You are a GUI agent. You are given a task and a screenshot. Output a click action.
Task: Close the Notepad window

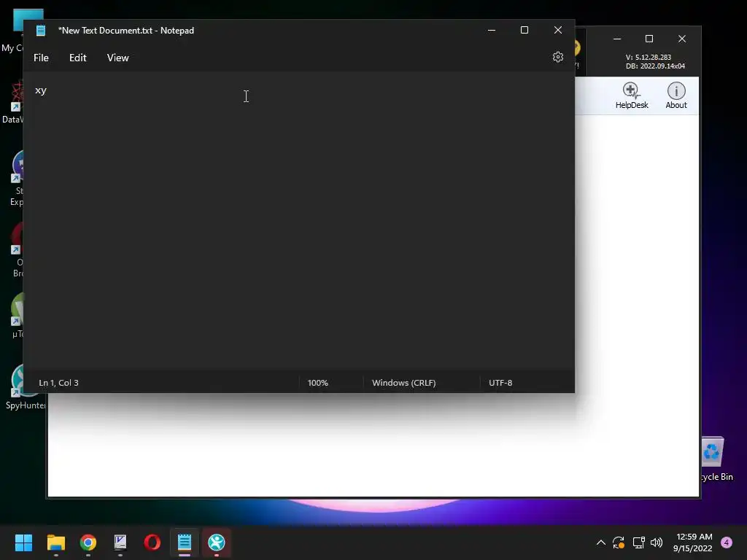coord(558,30)
